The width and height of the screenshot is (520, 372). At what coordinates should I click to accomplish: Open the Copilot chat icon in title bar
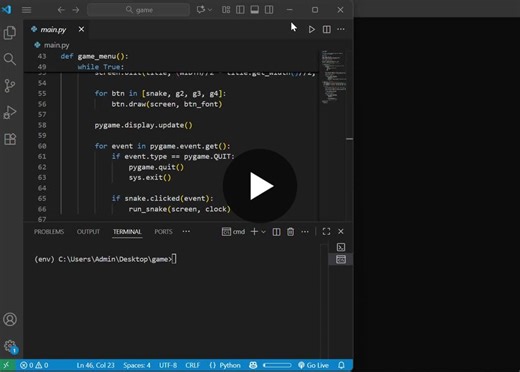[x=201, y=10]
